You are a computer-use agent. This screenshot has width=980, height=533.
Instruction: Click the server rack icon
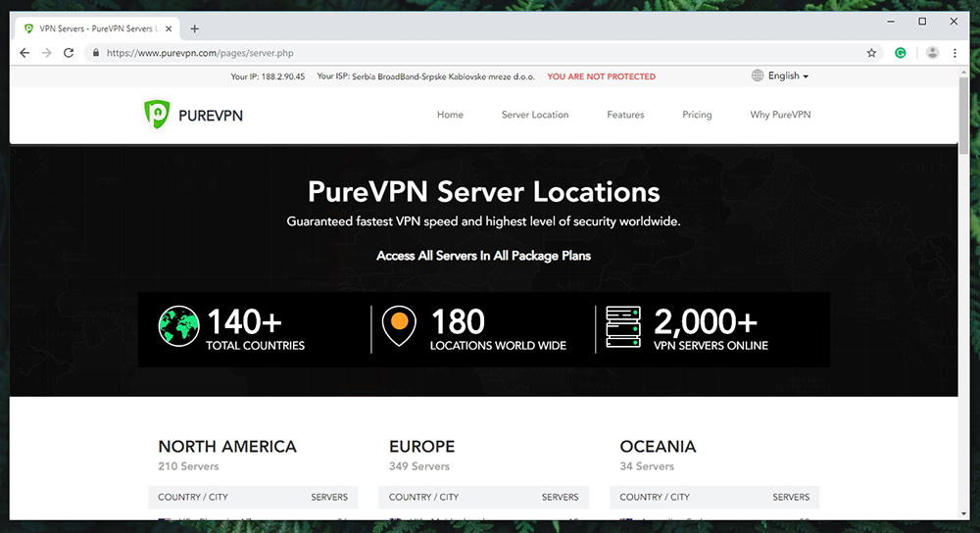pos(623,327)
